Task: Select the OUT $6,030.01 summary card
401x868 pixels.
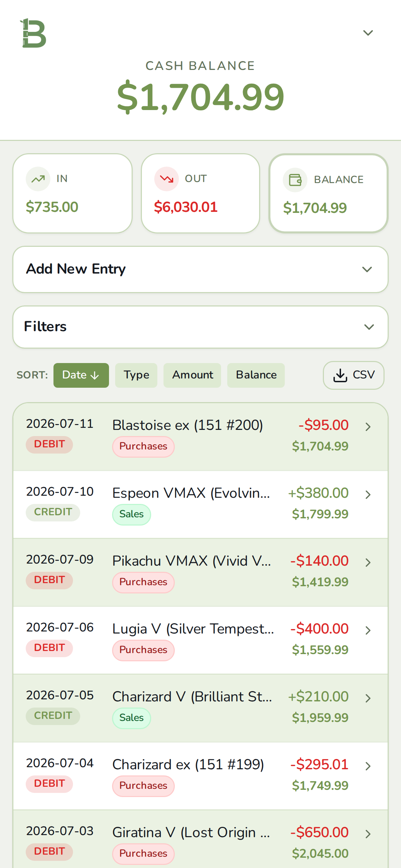Action: point(200,193)
